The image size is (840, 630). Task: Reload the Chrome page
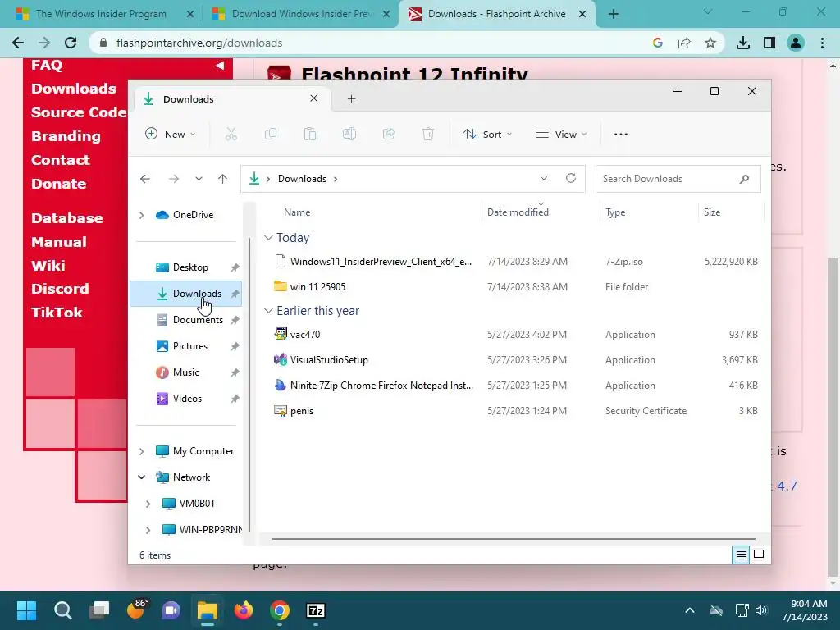click(x=71, y=43)
